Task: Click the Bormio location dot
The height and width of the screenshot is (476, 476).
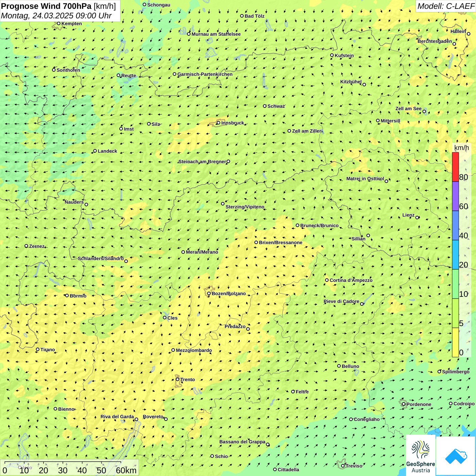Action: pyautogui.click(x=67, y=295)
